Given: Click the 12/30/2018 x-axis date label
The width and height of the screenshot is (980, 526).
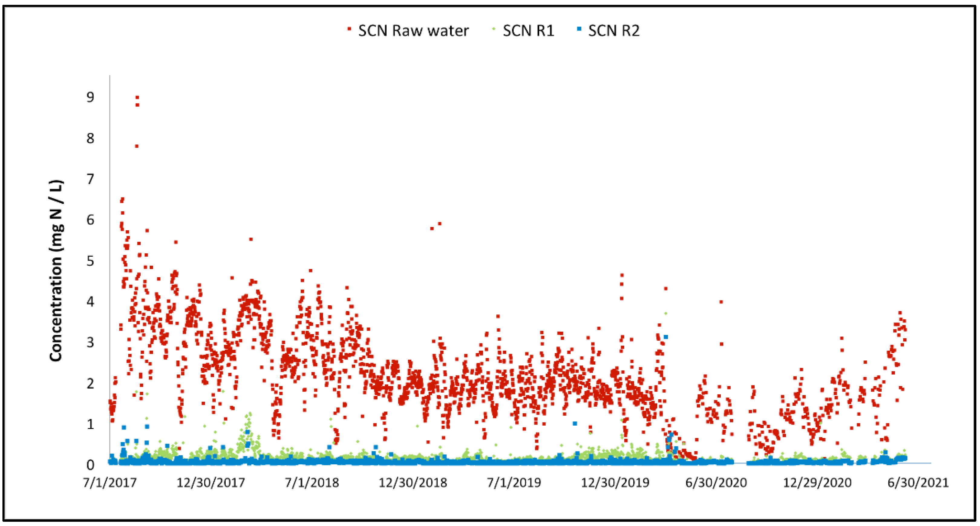Looking at the screenshot, I should [413, 482].
